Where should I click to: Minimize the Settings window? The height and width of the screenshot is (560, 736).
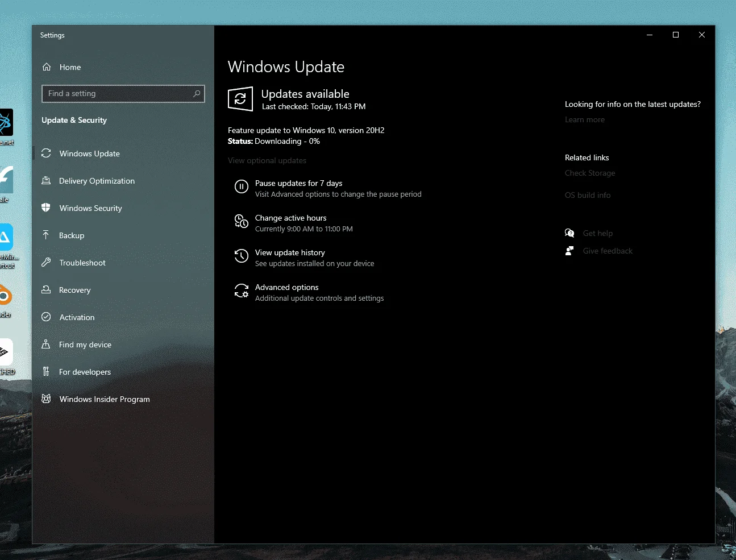[x=650, y=35]
